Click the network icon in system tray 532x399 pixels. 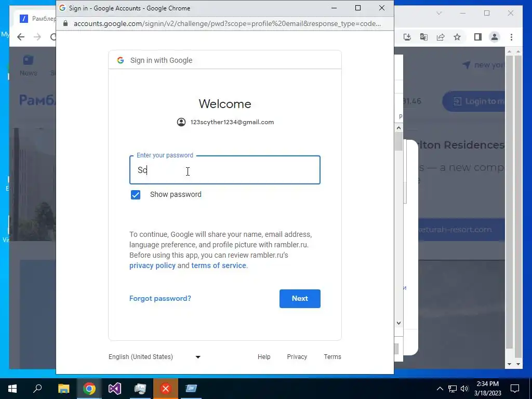pyautogui.click(x=453, y=389)
